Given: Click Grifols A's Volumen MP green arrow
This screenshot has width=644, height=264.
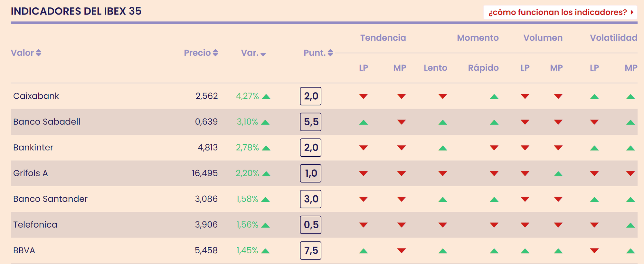Looking at the screenshot, I should pos(558,174).
